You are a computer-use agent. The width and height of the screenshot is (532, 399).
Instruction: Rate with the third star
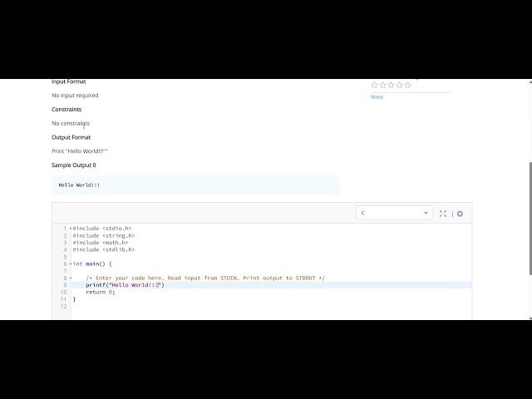[391, 85]
